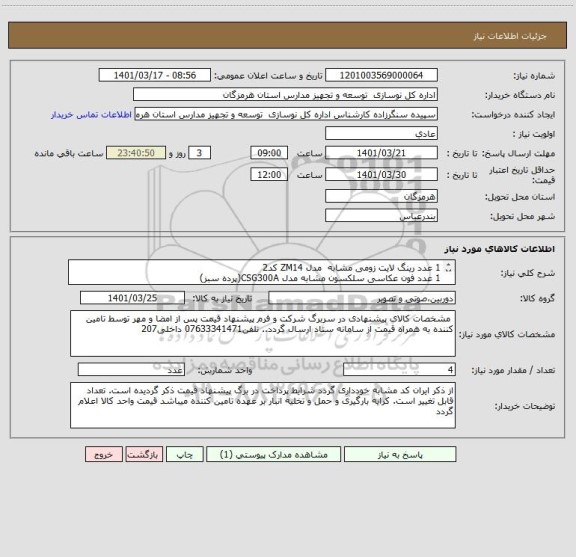Click the ساعت باقی مانده label
The height and width of the screenshot is (557, 576).
coord(69,153)
